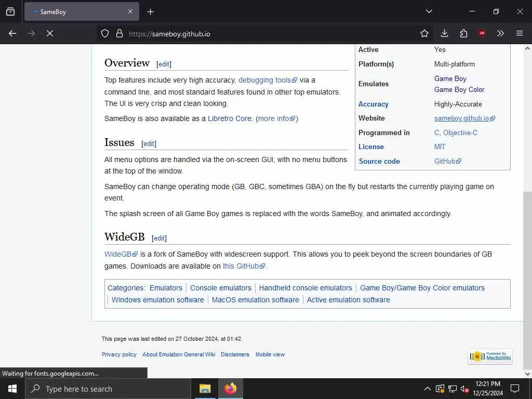Open Firefox recent browsing view icon
The image size is (532, 399).
click(x=10, y=11)
